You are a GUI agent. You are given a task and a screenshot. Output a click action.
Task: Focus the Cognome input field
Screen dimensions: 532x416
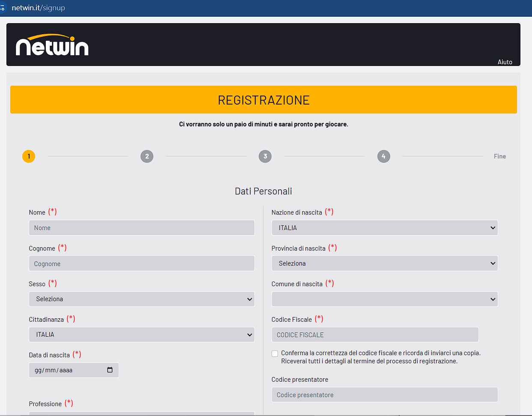click(142, 263)
